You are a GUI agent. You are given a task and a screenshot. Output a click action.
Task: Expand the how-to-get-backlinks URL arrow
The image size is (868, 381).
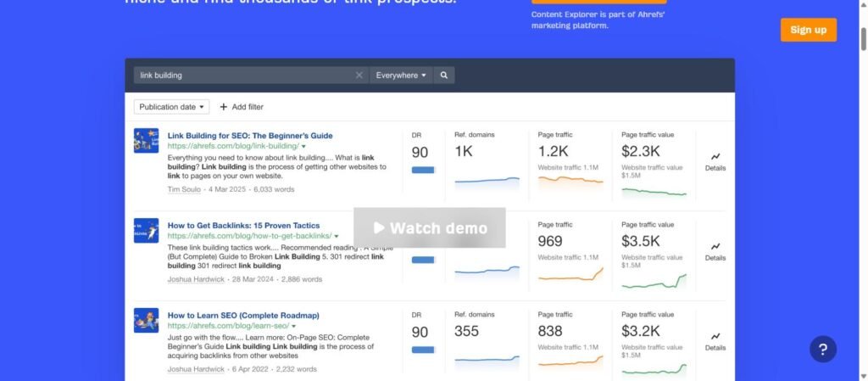(x=336, y=237)
